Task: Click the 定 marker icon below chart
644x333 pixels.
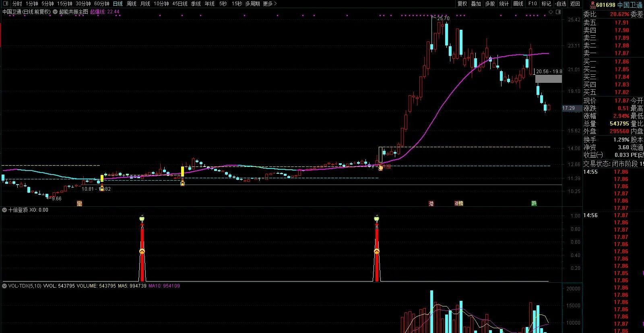Action: 79,203
